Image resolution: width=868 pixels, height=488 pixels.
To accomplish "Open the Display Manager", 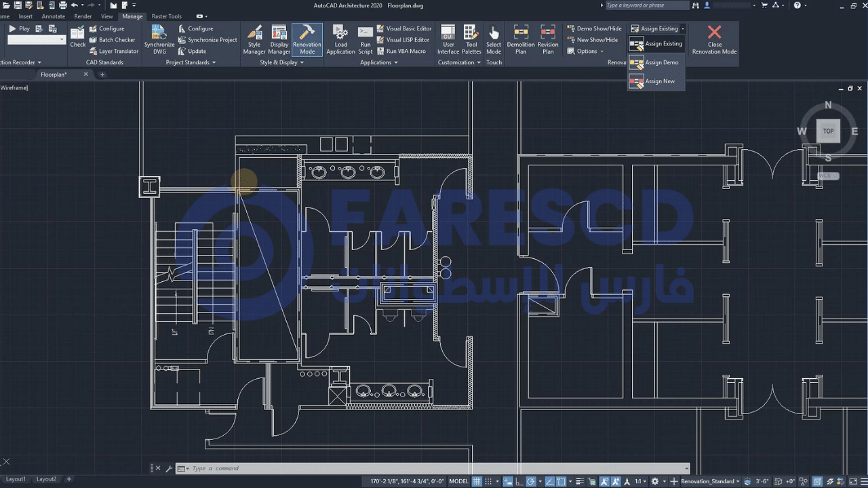I will 279,39.
